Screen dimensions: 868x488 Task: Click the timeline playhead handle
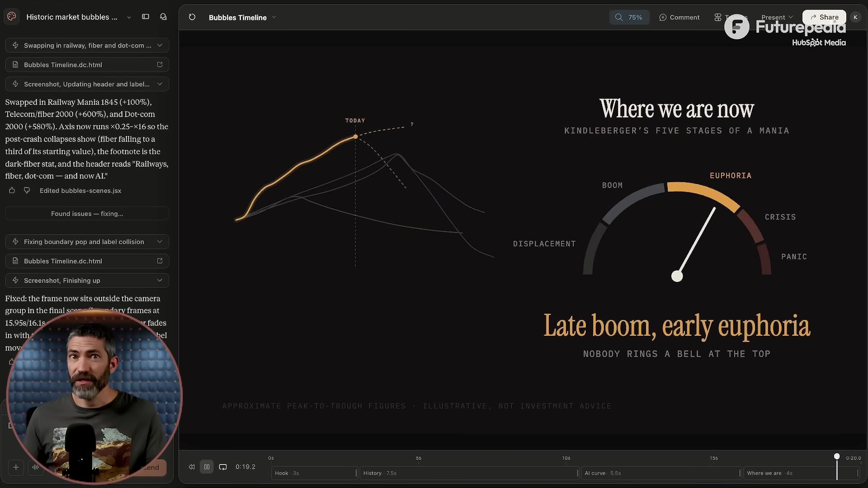(x=837, y=456)
